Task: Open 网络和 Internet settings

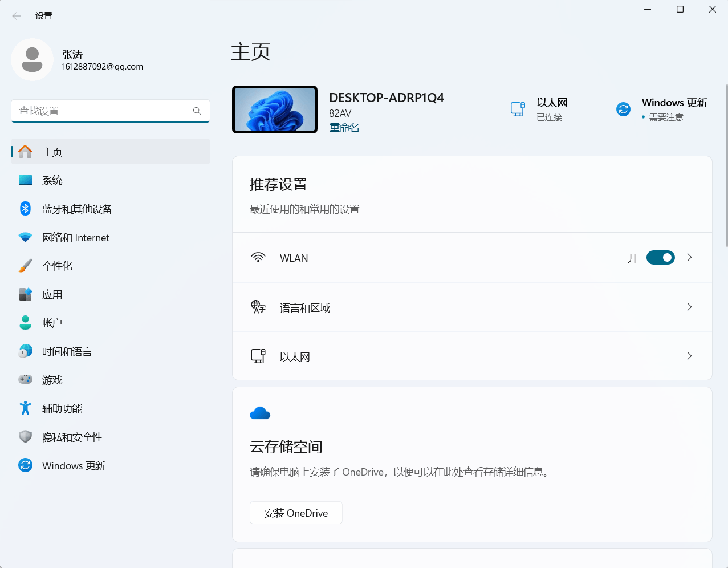Action: coord(111,237)
